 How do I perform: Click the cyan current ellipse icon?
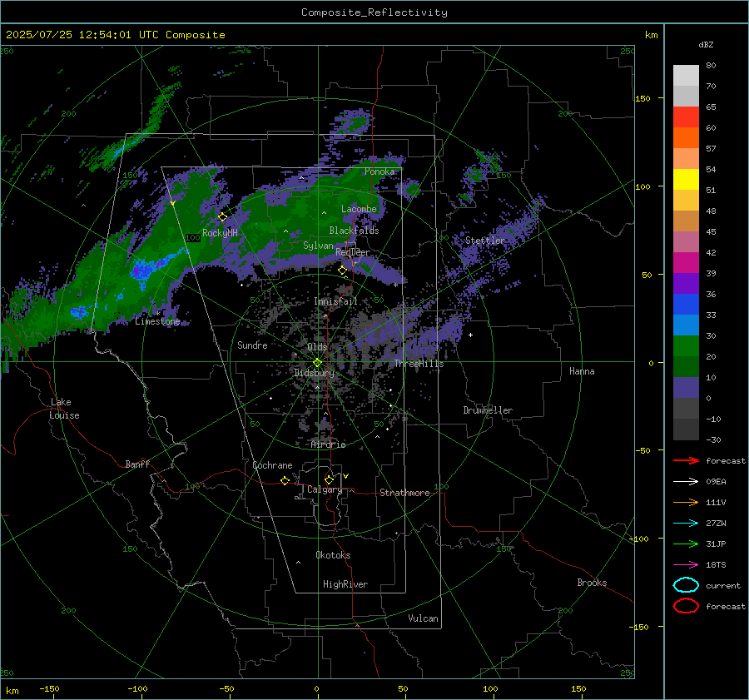(x=686, y=585)
